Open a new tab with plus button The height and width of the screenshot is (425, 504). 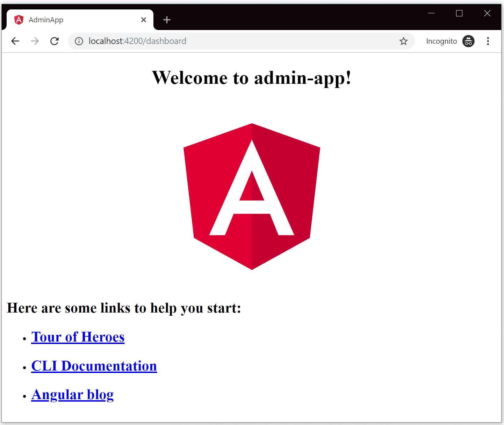pos(167,20)
